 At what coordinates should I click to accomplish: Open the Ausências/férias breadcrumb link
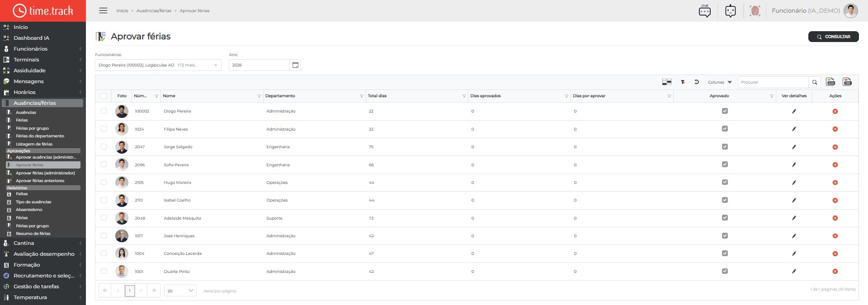(x=154, y=11)
